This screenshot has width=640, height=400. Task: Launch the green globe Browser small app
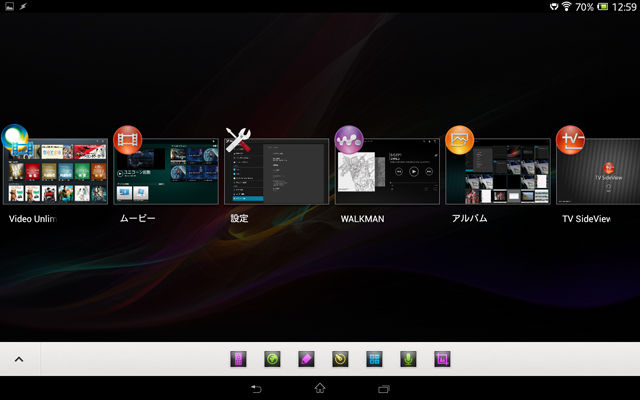(x=272, y=359)
